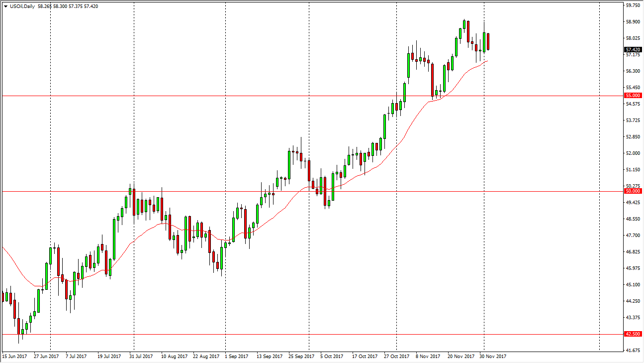Click the red 55.000 level price tag
Image resolution: width=644 pixels, height=363 pixels.
click(x=633, y=96)
